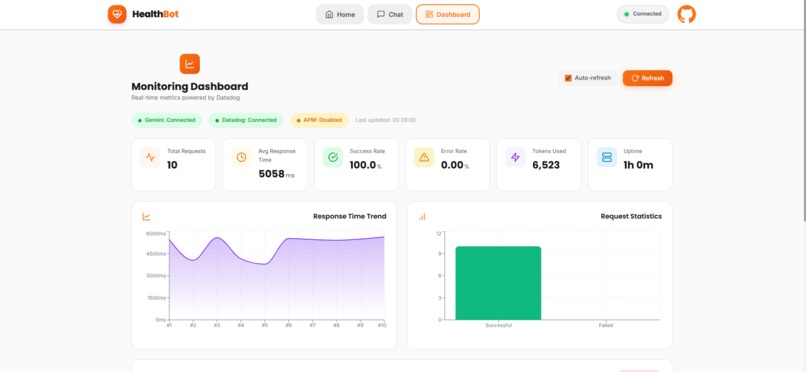Click the 1500ms axis label
Screen dimensions: 806x372
click(x=156, y=298)
